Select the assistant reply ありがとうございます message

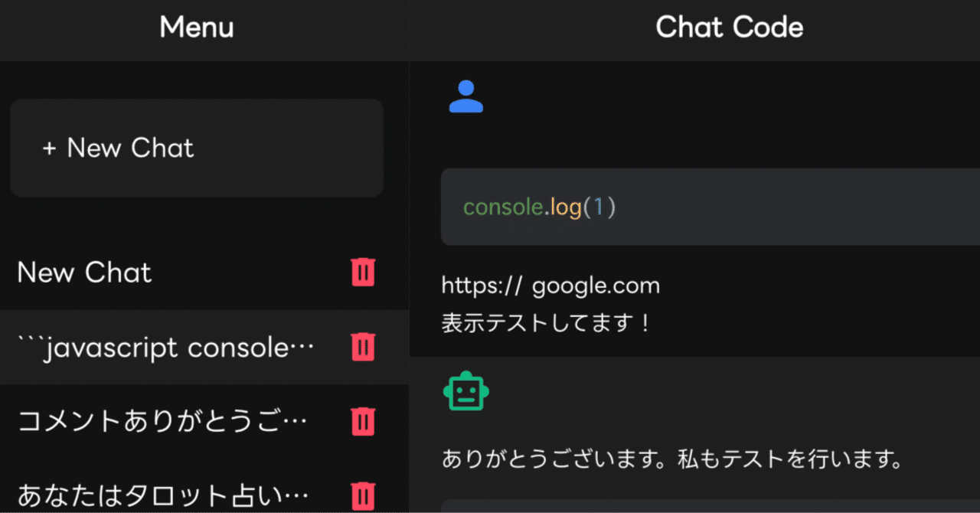670,460
